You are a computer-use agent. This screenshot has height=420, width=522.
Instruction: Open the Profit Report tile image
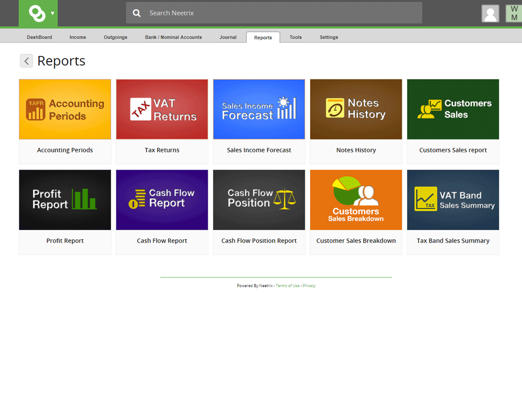(x=65, y=200)
